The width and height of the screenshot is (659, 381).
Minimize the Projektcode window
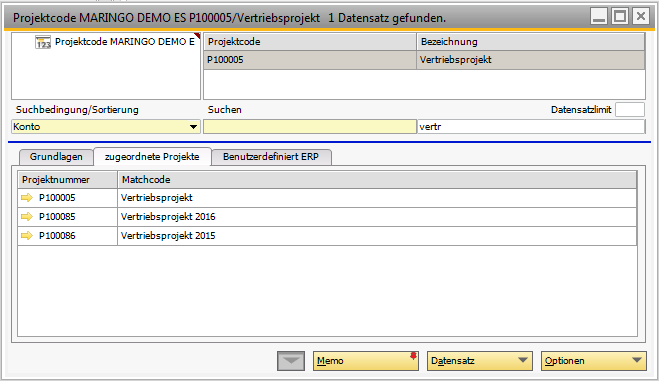[598, 17]
